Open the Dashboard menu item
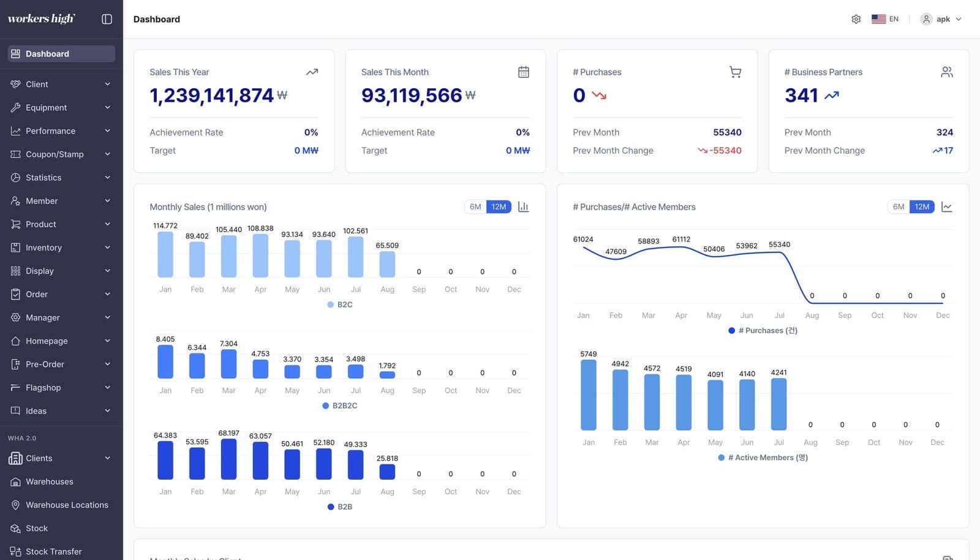This screenshot has width=980, height=560. point(61,54)
